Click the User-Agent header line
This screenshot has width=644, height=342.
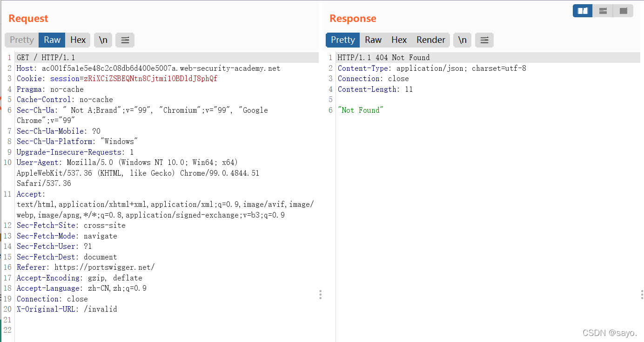click(138, 173)
